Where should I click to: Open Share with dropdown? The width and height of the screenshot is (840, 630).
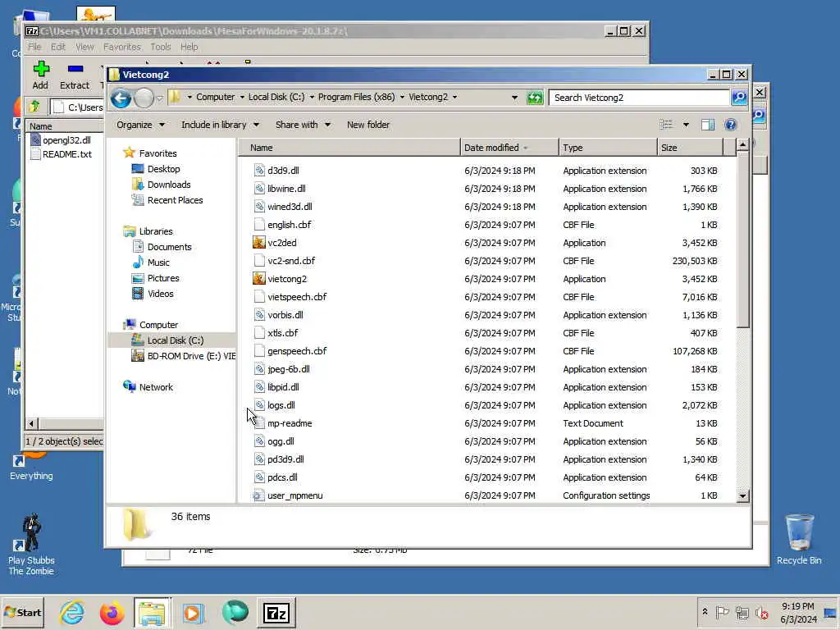point(303,125)
